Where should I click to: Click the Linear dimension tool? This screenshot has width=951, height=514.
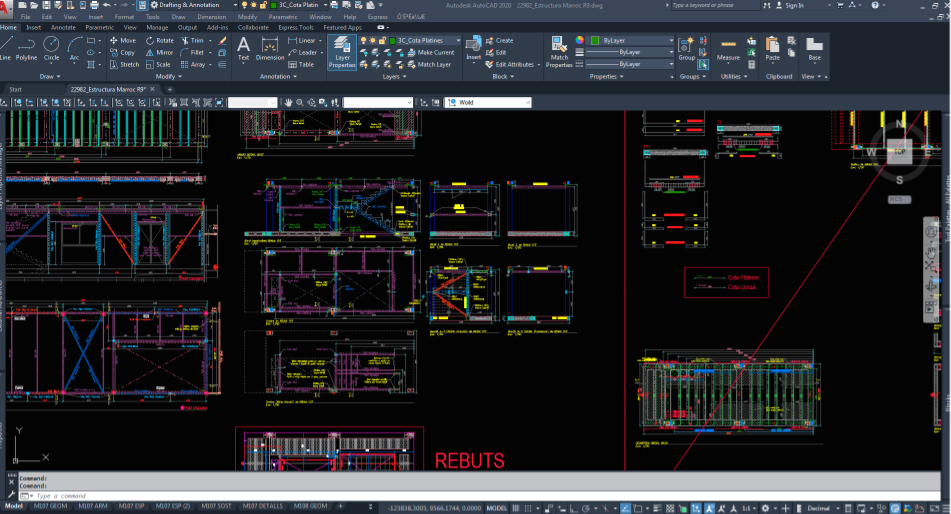tap(301, 41)
